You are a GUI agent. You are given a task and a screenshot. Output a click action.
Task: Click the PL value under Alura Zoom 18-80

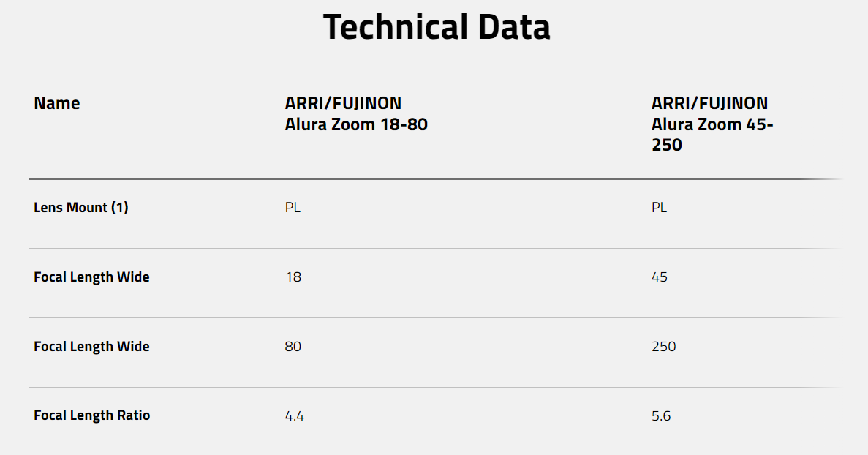point(293,208)
